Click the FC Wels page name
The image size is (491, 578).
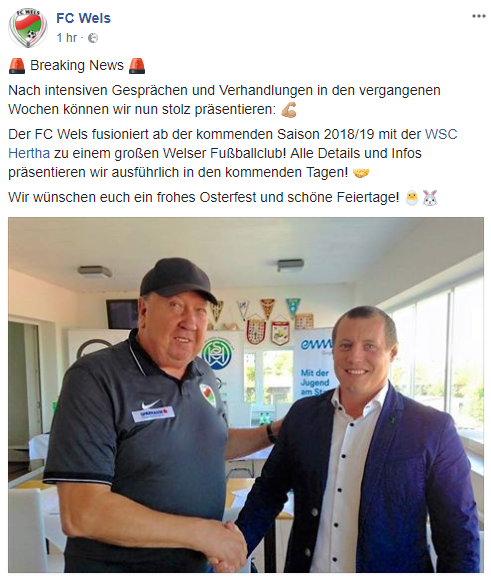pos(83,18)
